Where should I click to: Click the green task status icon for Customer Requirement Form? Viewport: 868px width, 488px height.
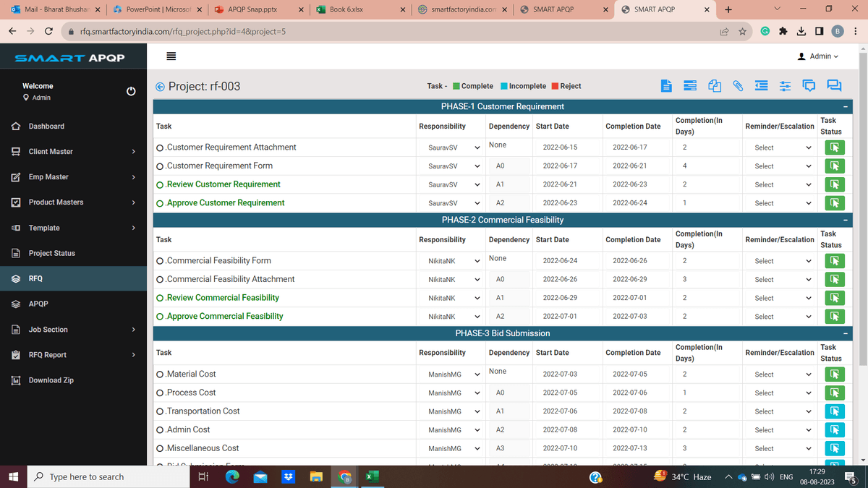click(834, 165)
